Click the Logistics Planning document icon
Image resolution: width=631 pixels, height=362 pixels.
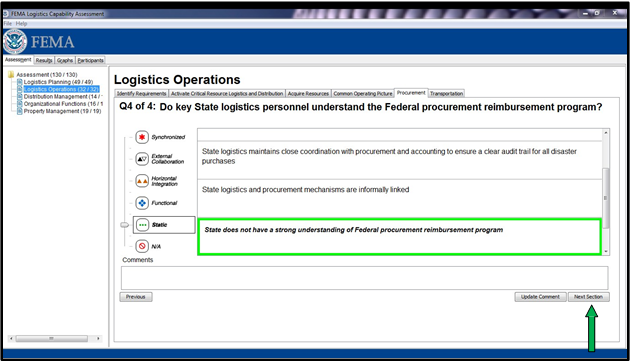(x=19, y=82)
